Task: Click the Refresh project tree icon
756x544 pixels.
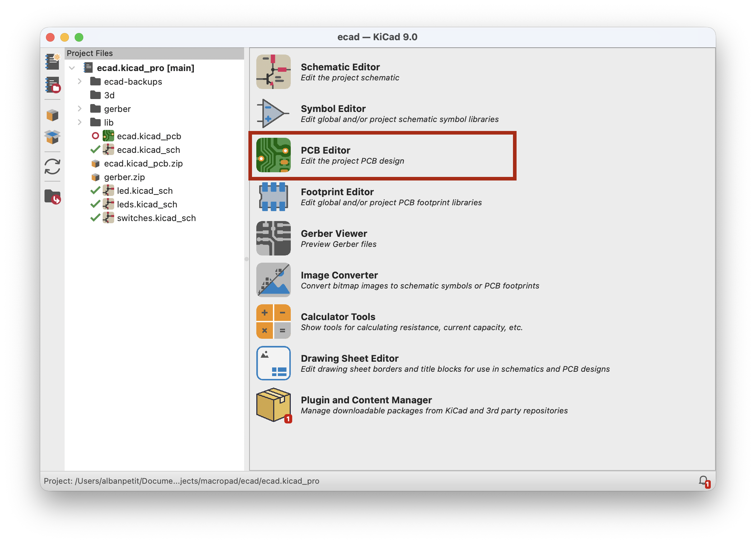Action: (52, 167)
